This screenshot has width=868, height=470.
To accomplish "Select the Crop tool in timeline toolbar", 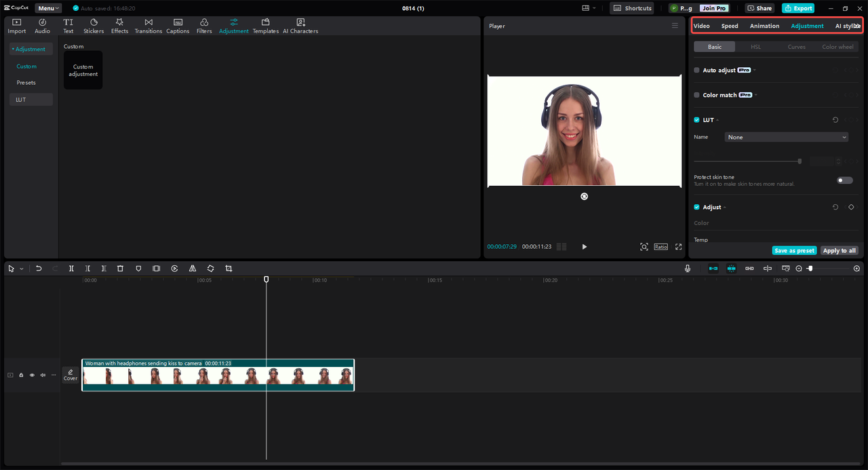I will tap(229, 269).
